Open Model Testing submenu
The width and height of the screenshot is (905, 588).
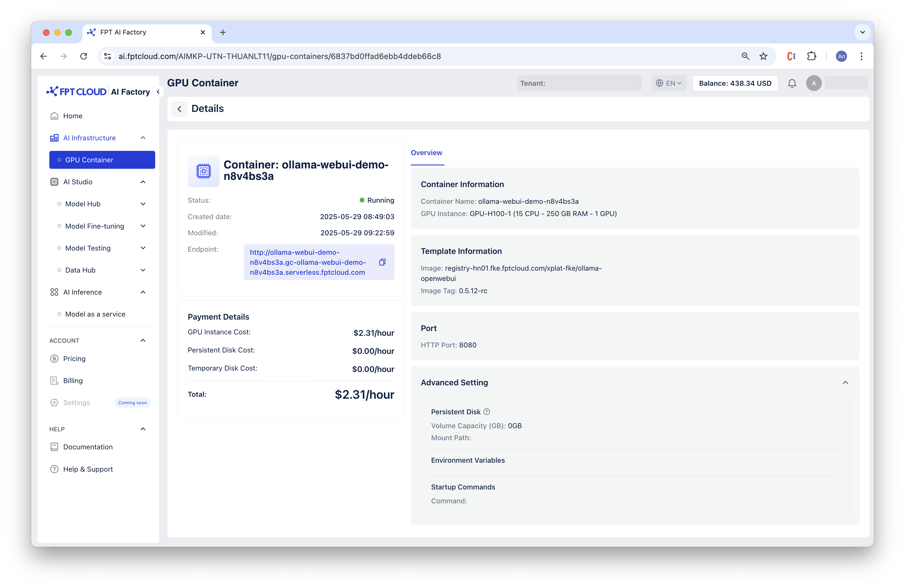87,248
